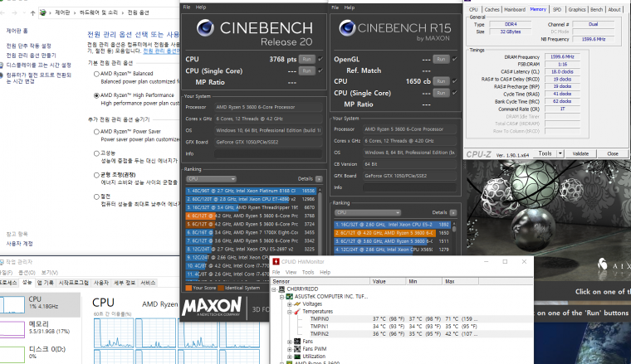Click the Fans icon in HWMonitor tree
The width and height of the screenshot is (631, 364).
tap(297, 342)
